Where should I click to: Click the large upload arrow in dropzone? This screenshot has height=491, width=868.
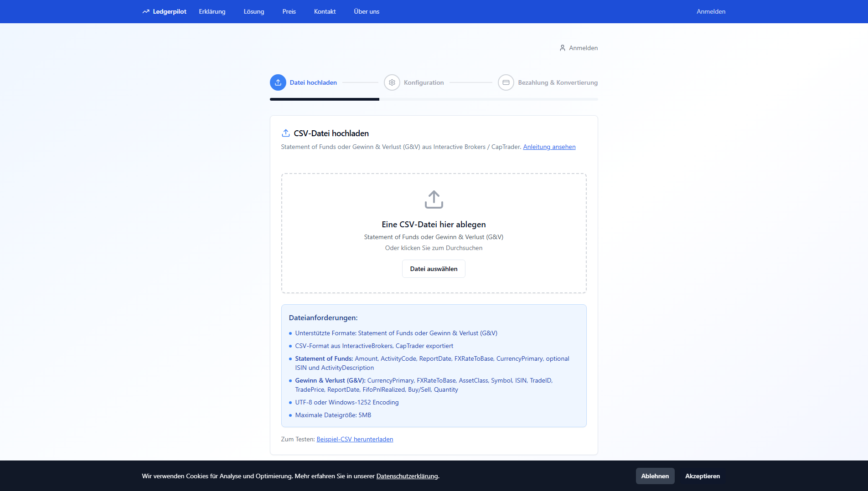click(x=434, y=199)
